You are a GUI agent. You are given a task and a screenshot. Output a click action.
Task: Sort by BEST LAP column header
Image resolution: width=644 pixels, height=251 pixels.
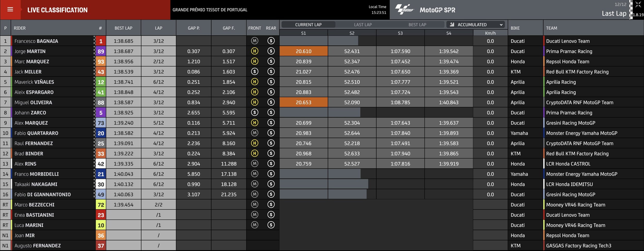tap(123, 28)
